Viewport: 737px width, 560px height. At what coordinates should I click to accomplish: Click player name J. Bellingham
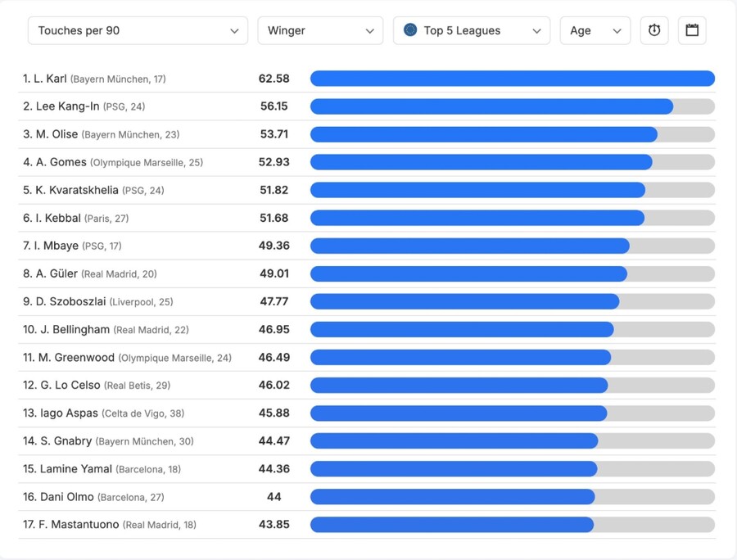(x=75, y=329)
